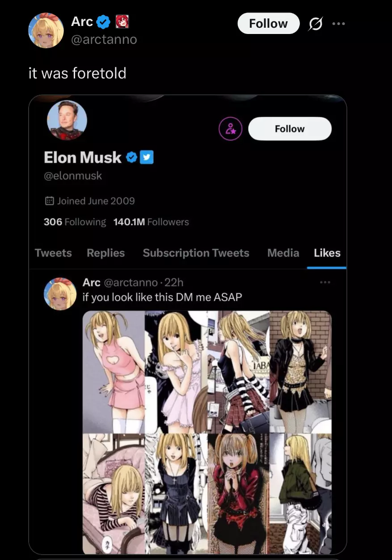392x560 pixels.
Task: Open the pink-outfit manga image
Action: [x=114, y=372]
